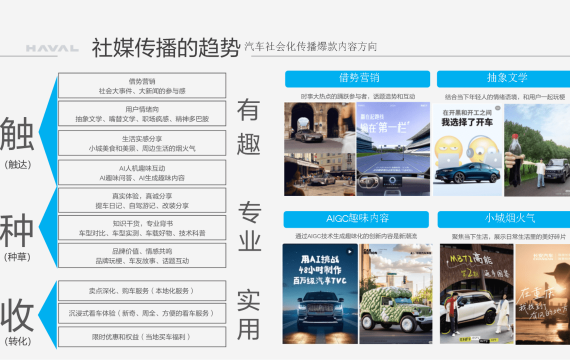This screenshot has height=360, width=570.
Task: Click the HAVAL logo in the header
Action: [x=52, y=48]
